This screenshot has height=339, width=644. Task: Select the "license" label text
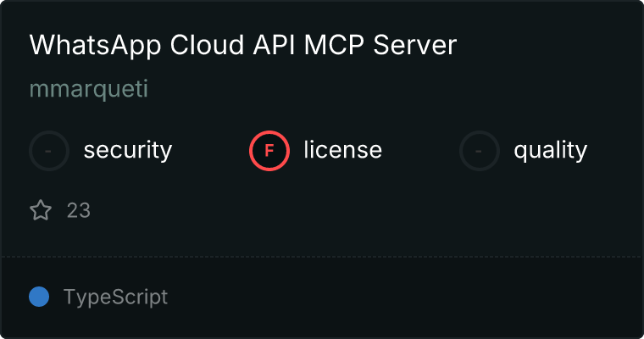[342, 151]
